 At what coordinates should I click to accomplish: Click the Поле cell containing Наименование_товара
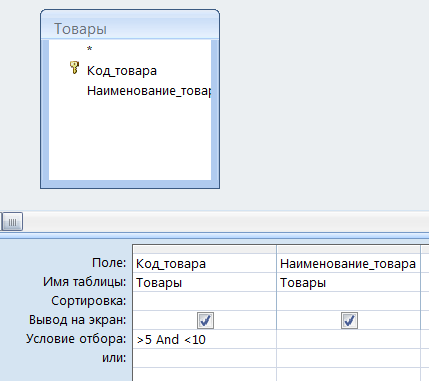click(x=349, y=264)
